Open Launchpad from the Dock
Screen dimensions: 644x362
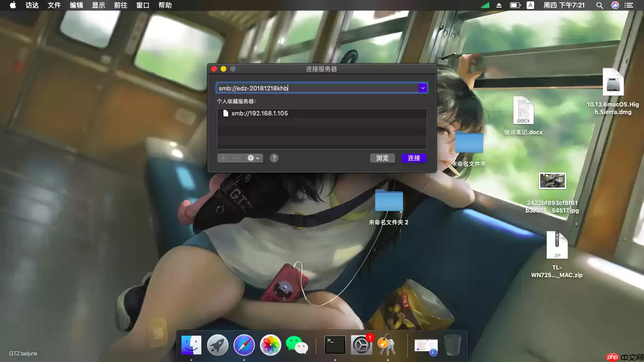point(217,345)
